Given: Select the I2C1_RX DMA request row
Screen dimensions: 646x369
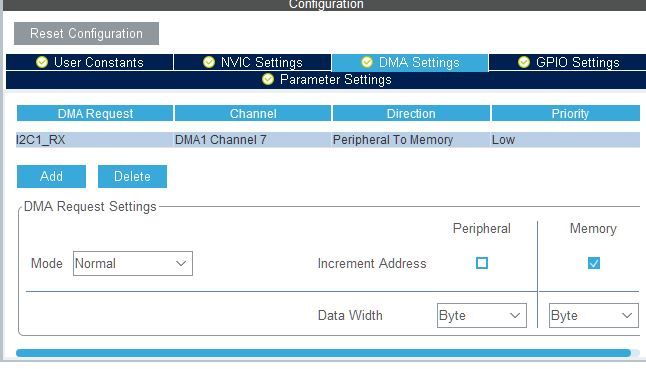Looking at the screenshot, I should pyautogui.click(x=328, y=140).
